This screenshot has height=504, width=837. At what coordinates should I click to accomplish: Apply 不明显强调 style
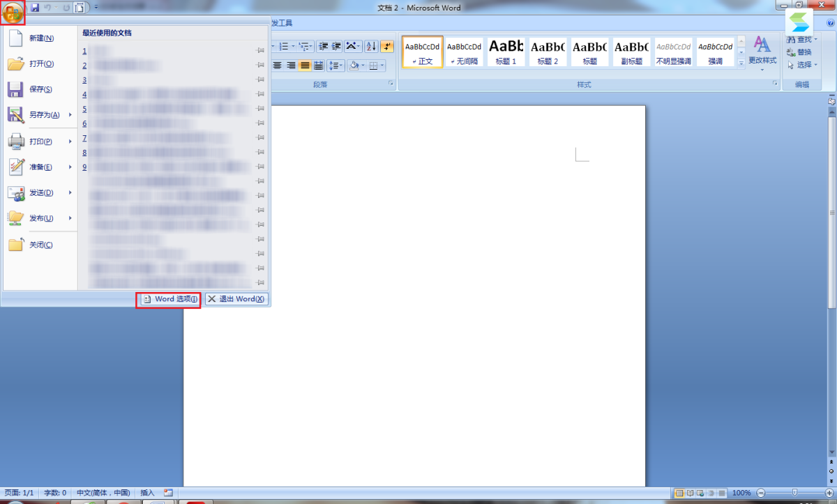[x=674, y=52]
